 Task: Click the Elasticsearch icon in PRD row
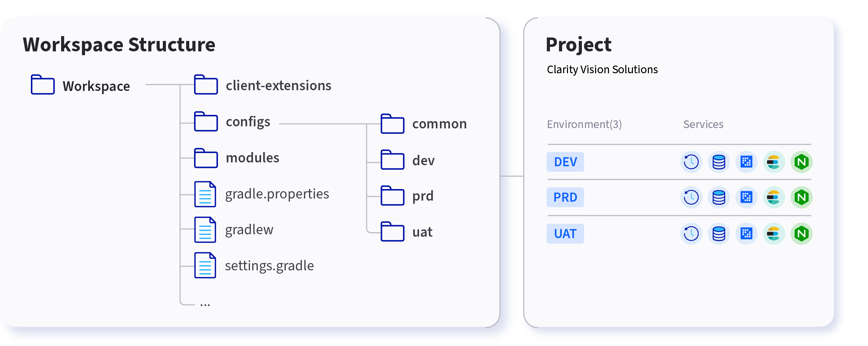click(x=774, y=197)
